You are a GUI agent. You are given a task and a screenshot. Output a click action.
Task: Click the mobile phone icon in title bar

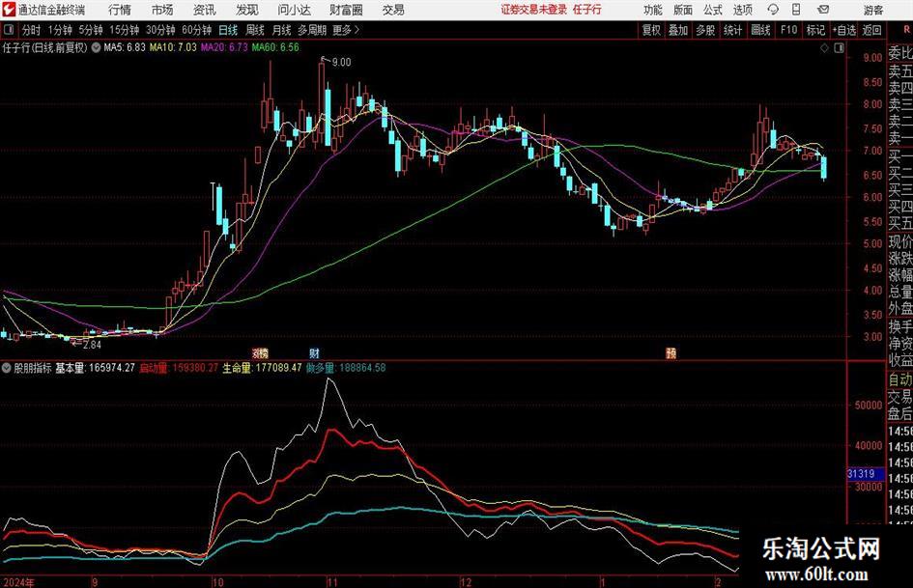(x=796, y=10)
